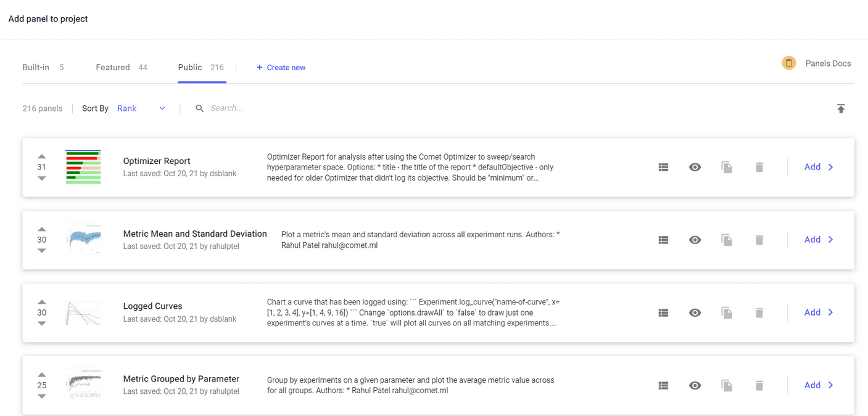This screenshot has height=416, width=868.
Task: Click the search magnifier icon
Action: tap(199, 108)
